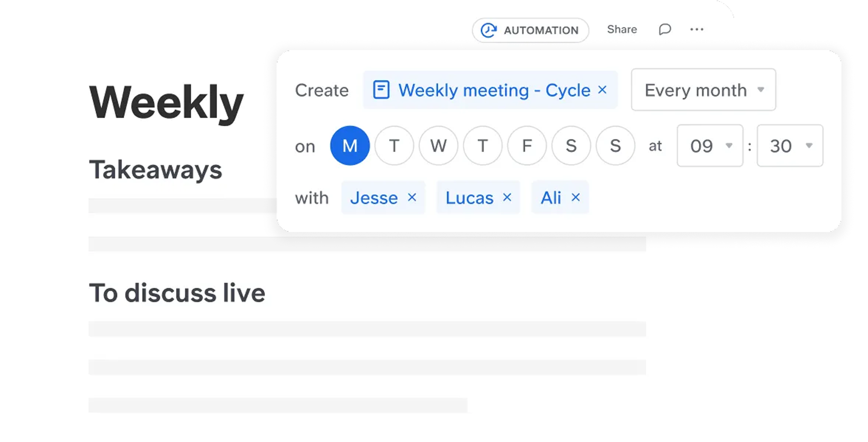Enable the Wednesday day toggle

point(438,145)
